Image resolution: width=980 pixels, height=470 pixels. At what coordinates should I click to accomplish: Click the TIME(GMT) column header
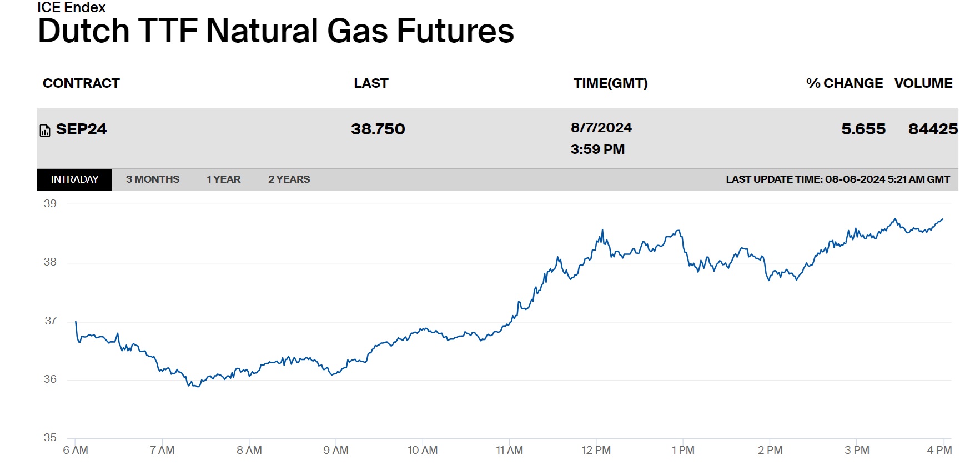pyautogui.click(x=610, y=83)
